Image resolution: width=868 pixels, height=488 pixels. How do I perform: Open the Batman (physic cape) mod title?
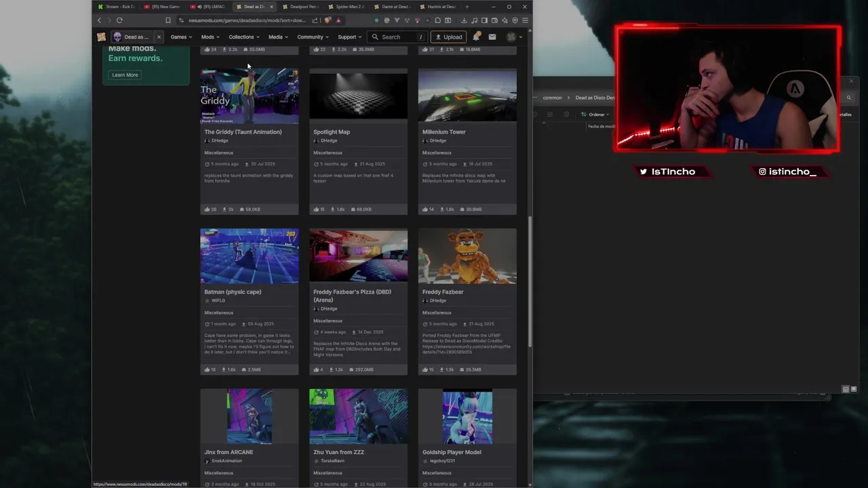[233, 292]
